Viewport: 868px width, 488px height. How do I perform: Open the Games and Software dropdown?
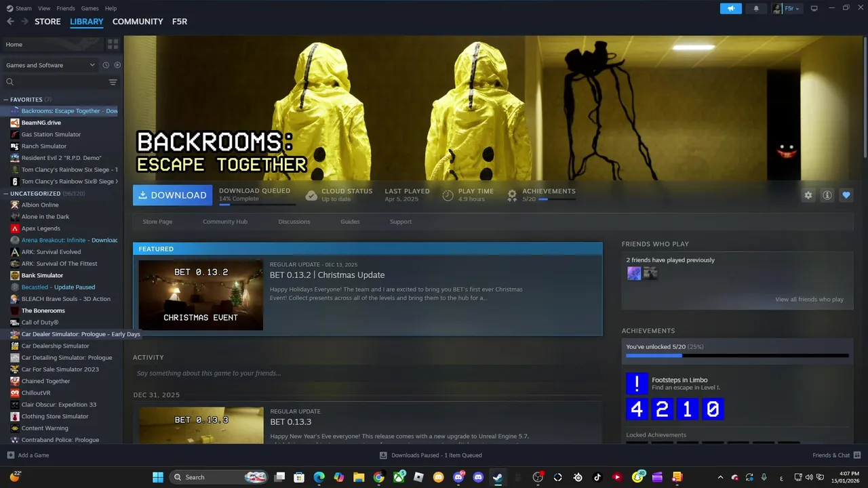pyautogui.click(x=51, y=65)
